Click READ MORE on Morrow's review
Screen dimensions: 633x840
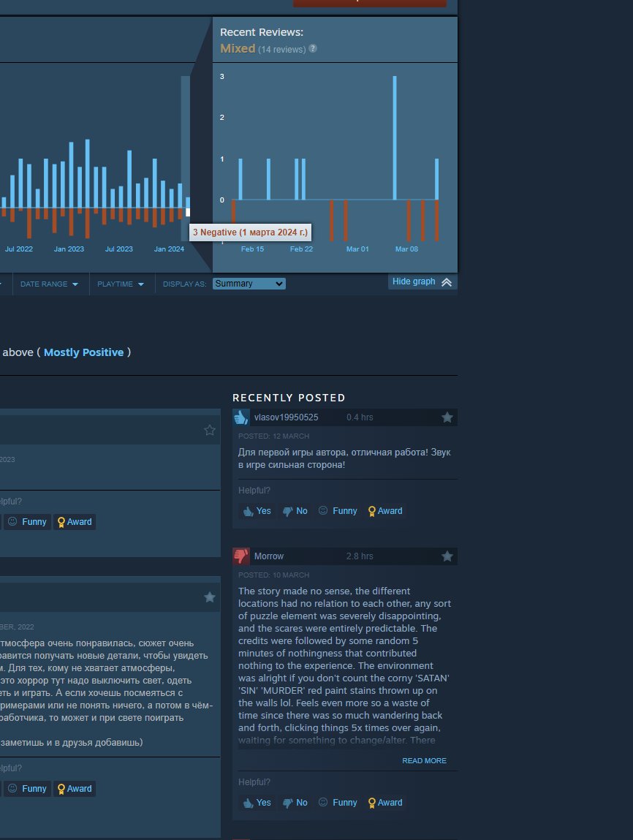[x=426, y=760]
